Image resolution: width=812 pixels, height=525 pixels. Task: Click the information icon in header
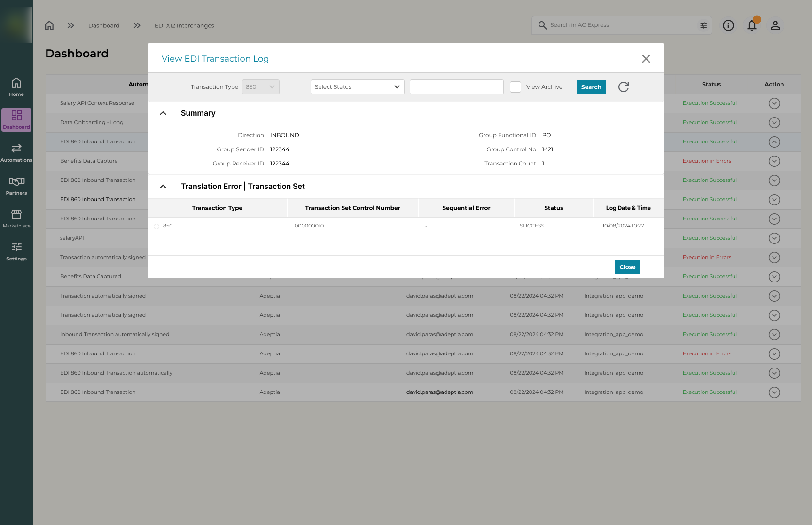pyautogui.click(x=728, y=25)
